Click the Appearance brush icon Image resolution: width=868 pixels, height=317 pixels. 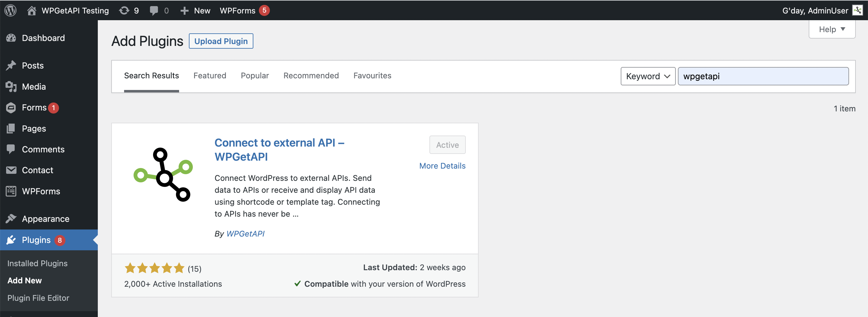(11, 219)
